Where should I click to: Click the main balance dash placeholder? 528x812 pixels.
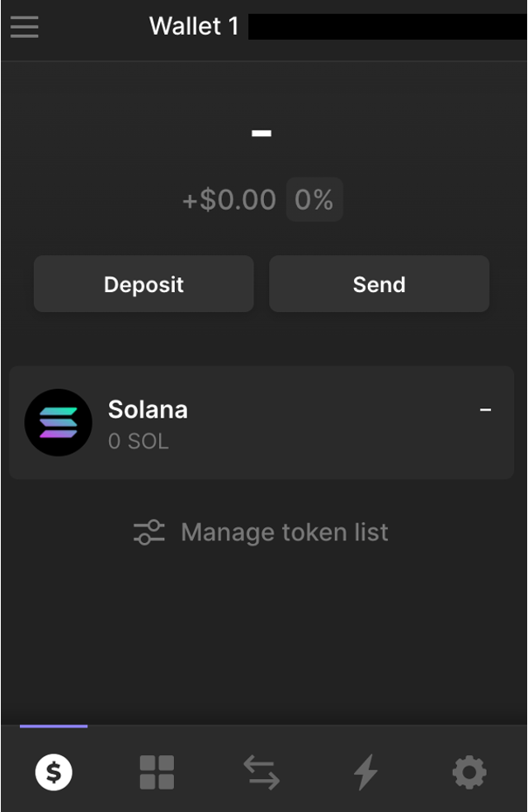point(262,133)
